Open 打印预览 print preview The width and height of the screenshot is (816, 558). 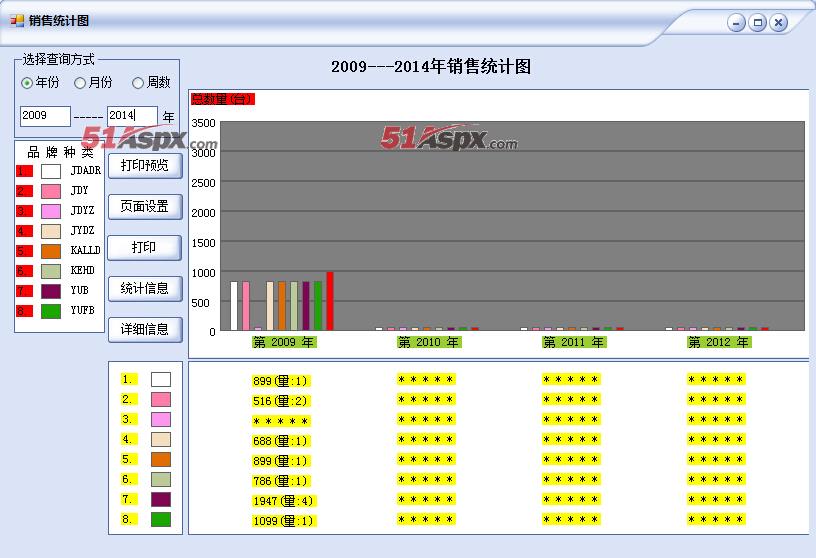(145, 165)
